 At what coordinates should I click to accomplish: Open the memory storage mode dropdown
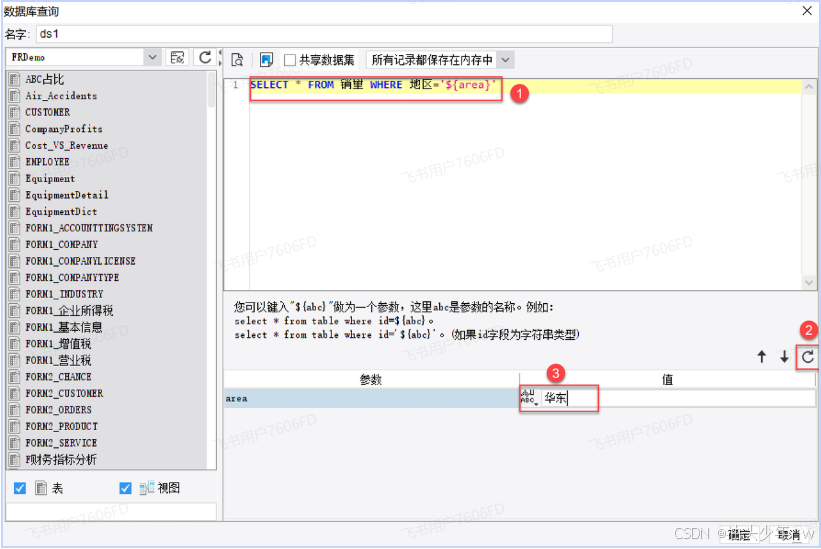tap(505, 60)
